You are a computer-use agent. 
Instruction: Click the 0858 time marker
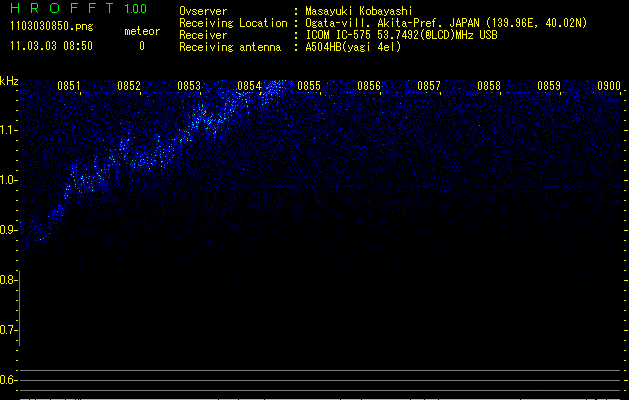tap(489, 86)
